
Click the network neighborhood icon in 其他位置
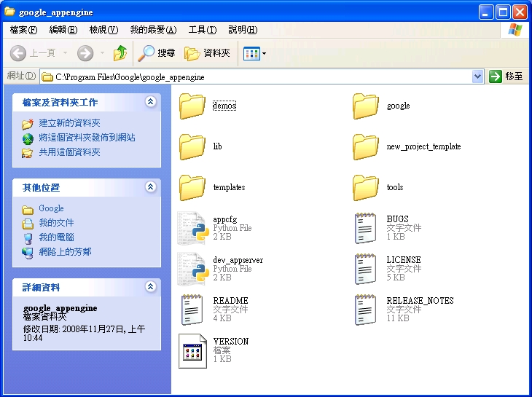28,253
